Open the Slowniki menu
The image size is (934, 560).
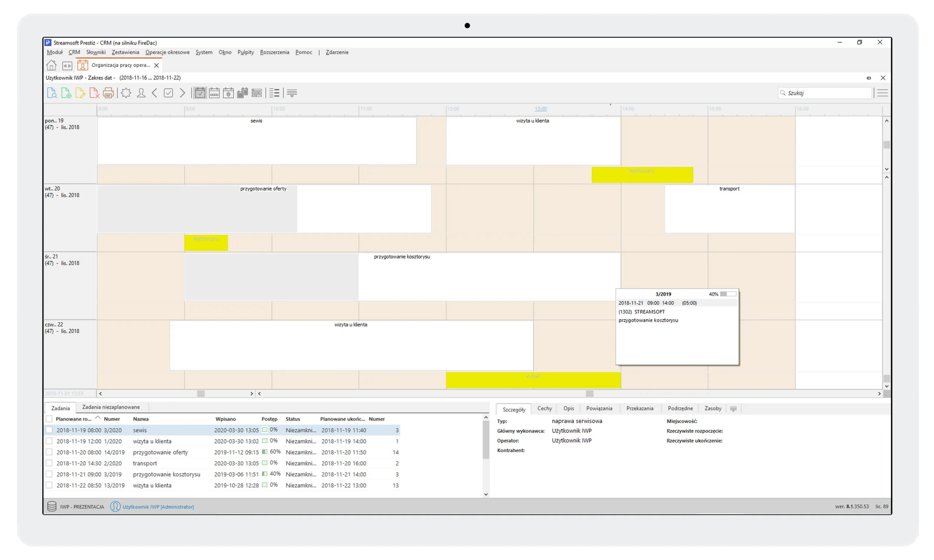click(x=95, y=52)
